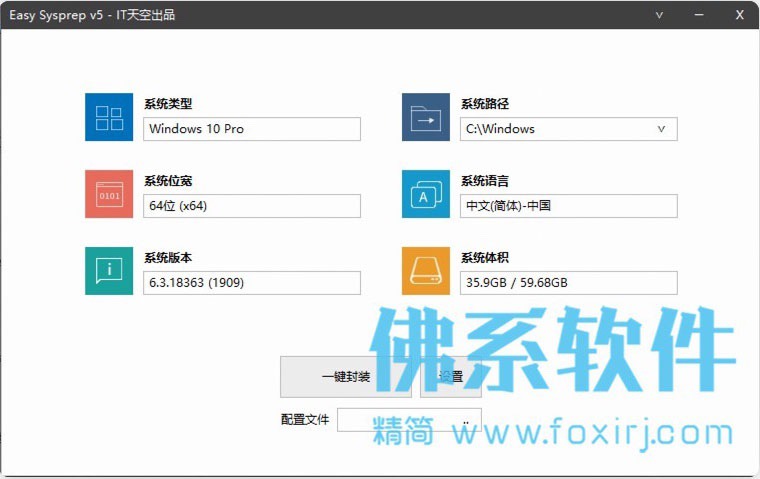Expand the system path dropdown arrow

coord(661,129)
